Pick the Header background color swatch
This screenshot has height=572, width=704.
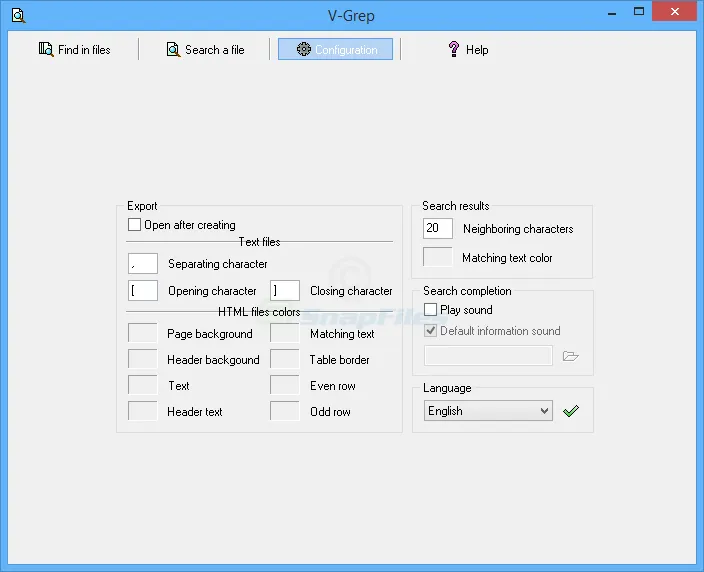[143, 359]
